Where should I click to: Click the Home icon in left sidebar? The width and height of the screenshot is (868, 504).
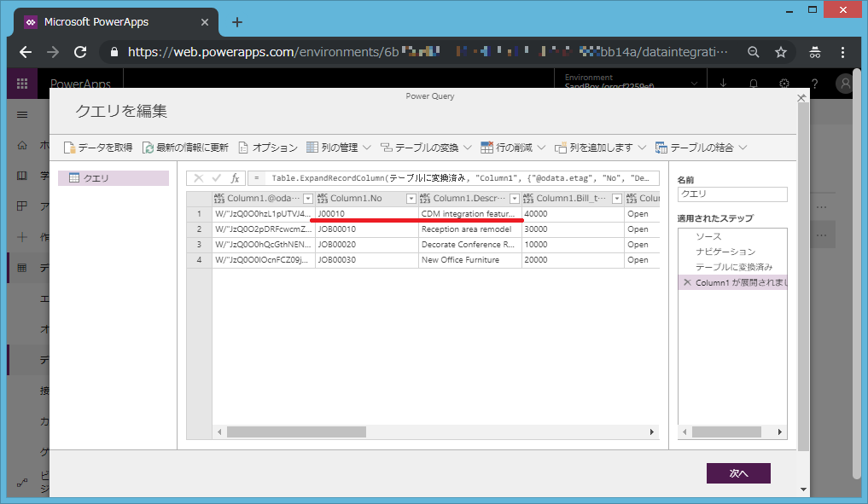(22, 145)
